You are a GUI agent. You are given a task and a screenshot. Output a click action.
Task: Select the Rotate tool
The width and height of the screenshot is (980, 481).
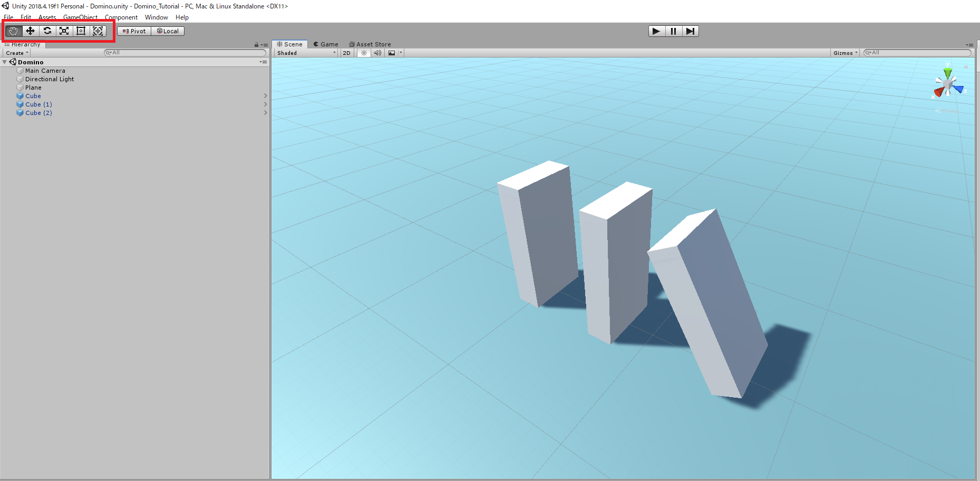[47, 31]
